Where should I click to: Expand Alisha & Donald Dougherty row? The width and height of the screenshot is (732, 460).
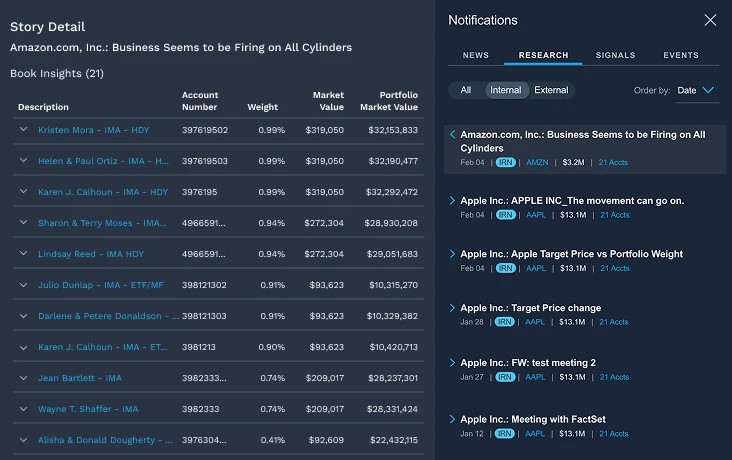[23, 439]
